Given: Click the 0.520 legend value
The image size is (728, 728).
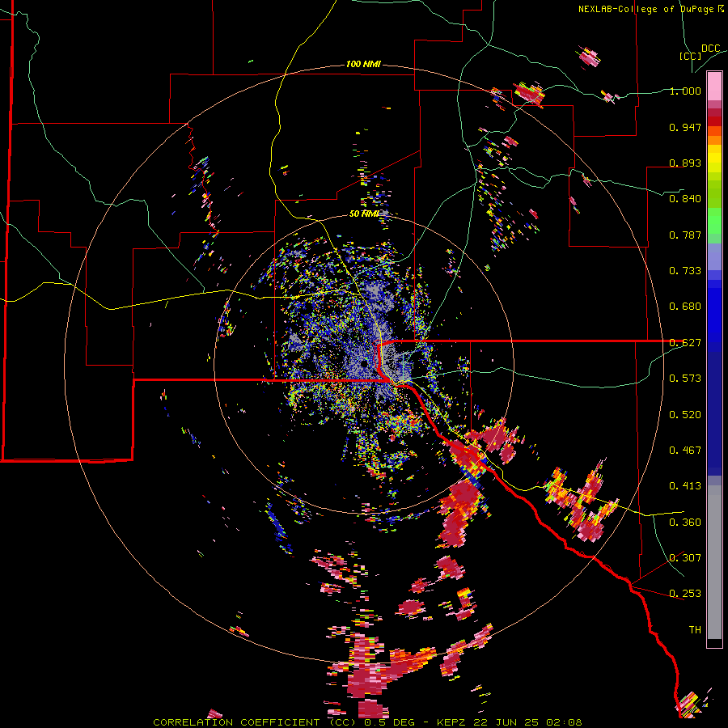Looking at the screenshot, I should tap(685, 415).
